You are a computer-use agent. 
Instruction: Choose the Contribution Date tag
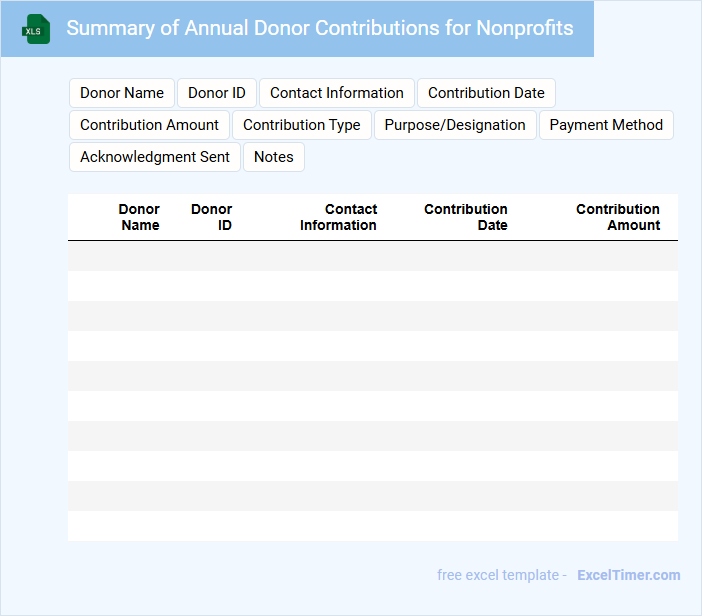(x=486, y=93)
